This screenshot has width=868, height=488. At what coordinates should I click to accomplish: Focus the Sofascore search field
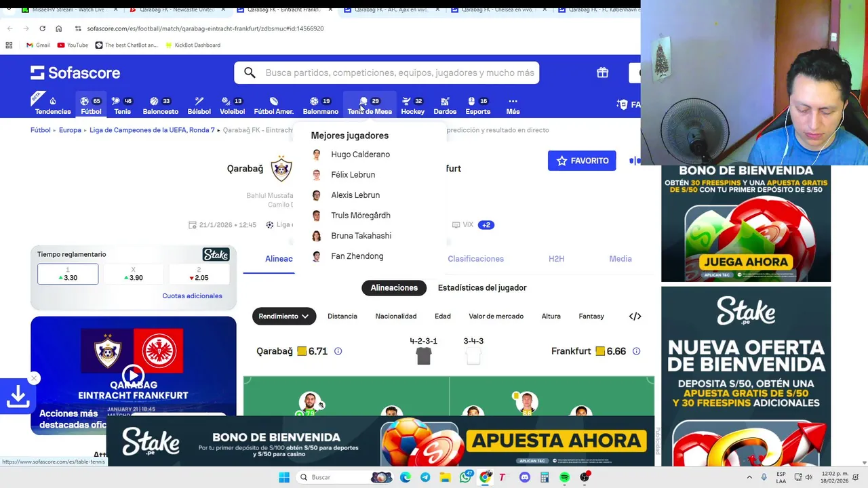point(387,73)
